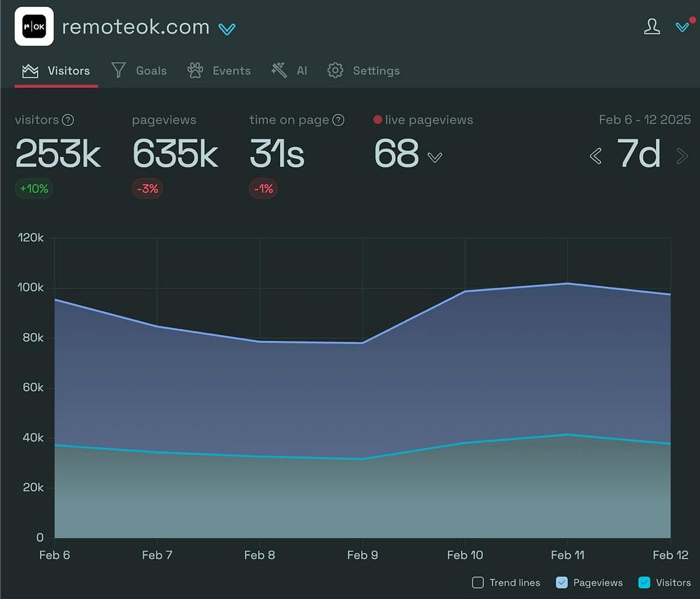Expand the live pageviews dropdown arrow
The image size is (700, 599).
pyautogui.click(x=435, y=157)
